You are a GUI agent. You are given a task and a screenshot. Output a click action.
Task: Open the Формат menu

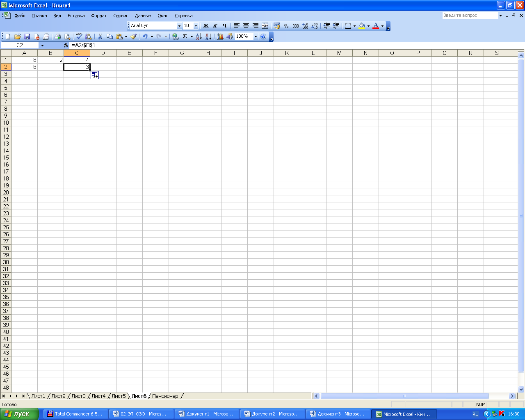click(x=99, y=16)
